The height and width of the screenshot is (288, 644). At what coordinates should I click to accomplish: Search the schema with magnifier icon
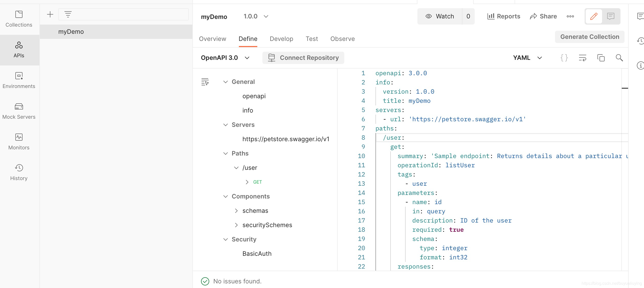pyautogui.click(x=619, y=58)
